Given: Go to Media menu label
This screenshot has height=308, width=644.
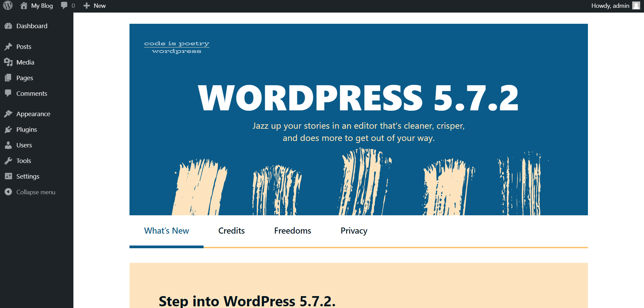Looking at the screenshot, I should point(25,62).
